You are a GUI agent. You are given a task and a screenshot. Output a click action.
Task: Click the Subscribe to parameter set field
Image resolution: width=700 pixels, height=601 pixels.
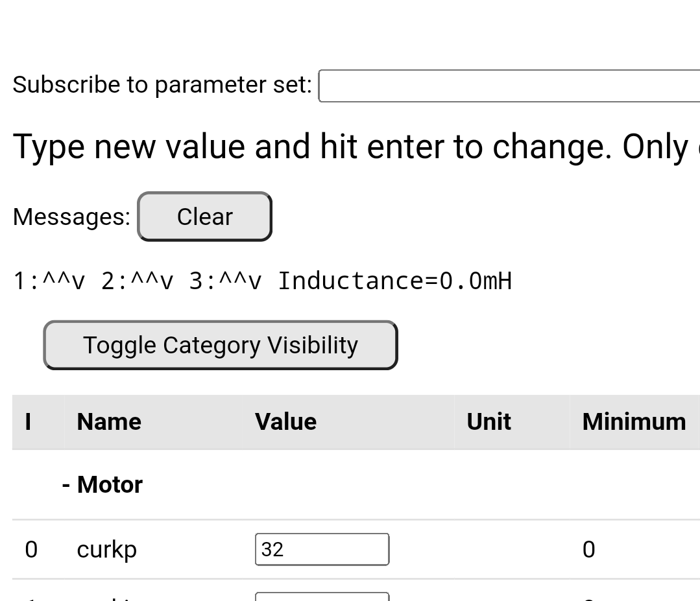[x=509, y=86]
